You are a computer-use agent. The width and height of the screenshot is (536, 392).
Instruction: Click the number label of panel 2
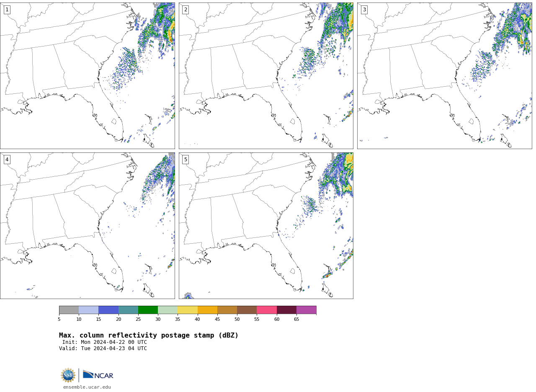(186, 10)
